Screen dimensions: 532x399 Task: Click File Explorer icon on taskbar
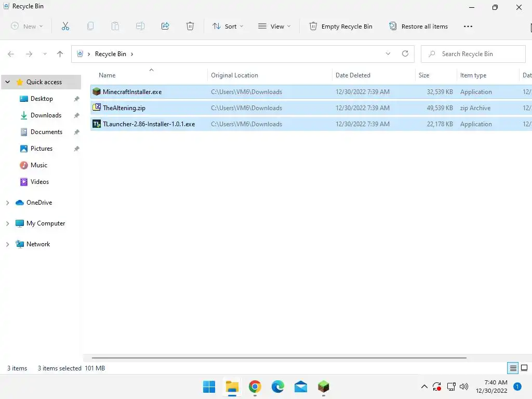click(232, 387)
